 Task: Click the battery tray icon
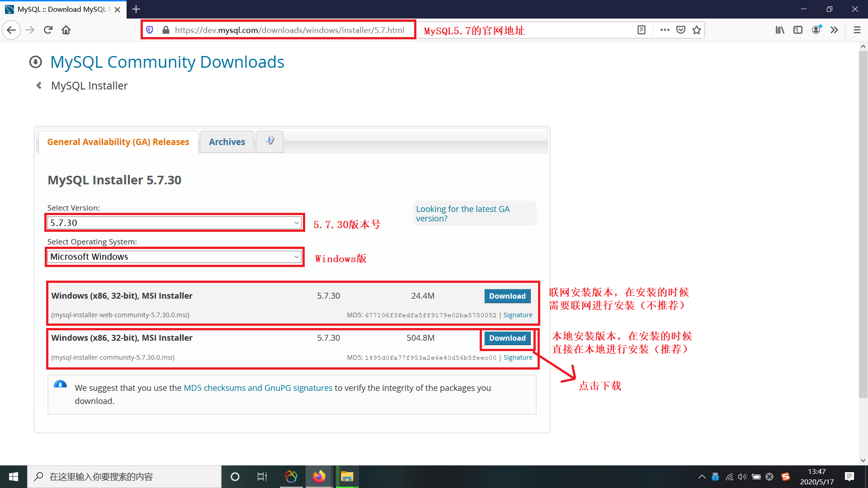click(756, 477)
